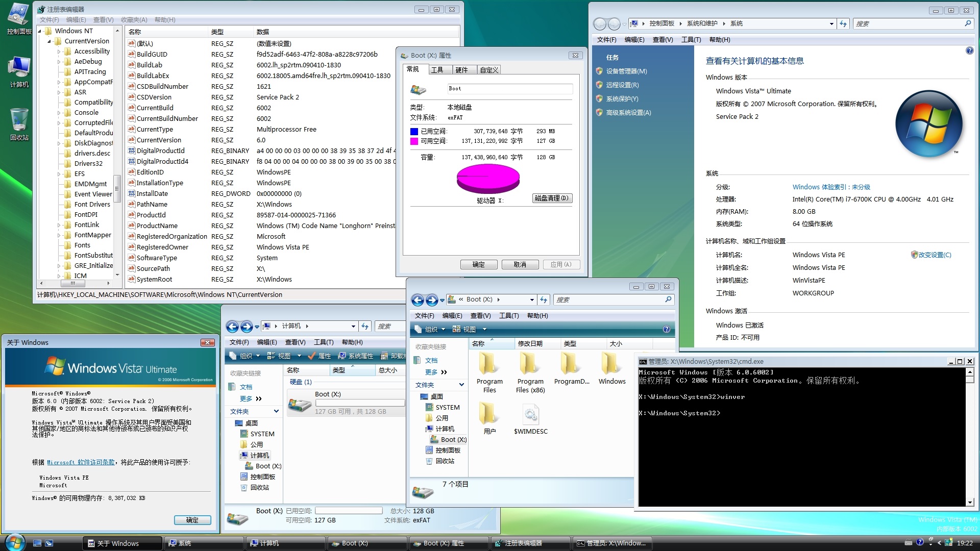Click refresh icon in System window address bar

coord(843,23)
